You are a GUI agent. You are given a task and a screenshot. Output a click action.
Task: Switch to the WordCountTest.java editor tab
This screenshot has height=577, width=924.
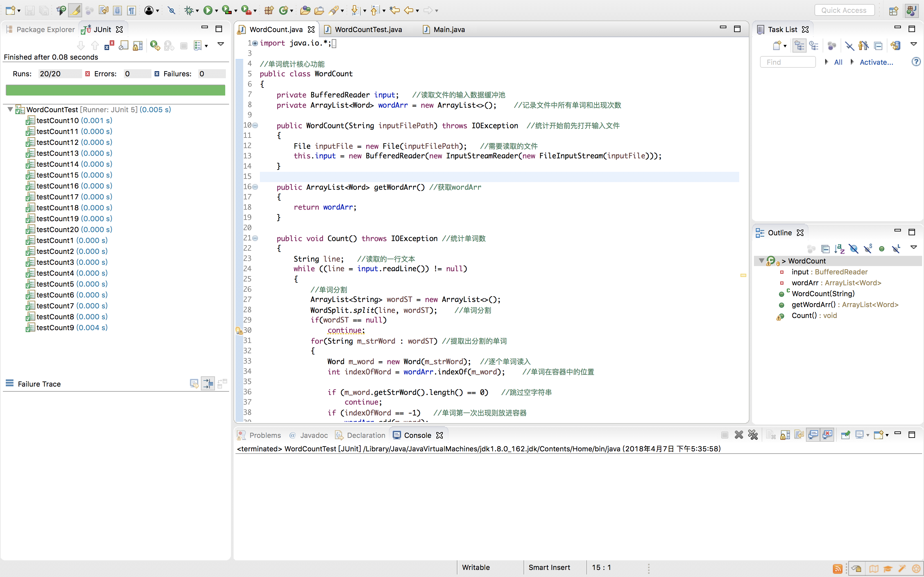pyautogui.click(x=368, y=29)
